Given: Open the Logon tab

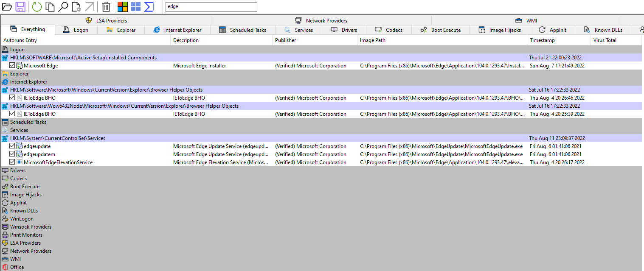Looking at the screenshot, I should (76, 30).
